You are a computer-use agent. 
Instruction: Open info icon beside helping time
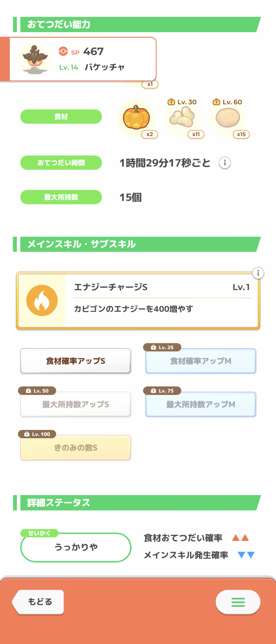tap(225, 163)
